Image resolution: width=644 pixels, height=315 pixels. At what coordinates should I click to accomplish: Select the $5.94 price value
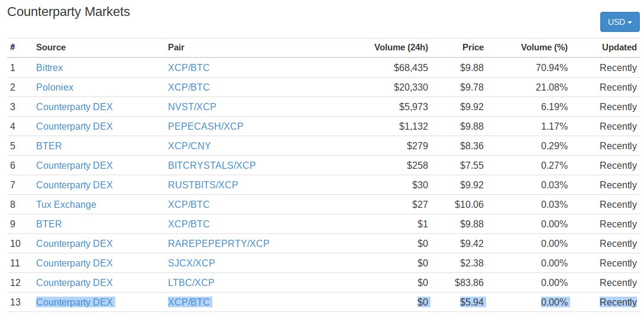pyautogui.click(x=472, y=302)
